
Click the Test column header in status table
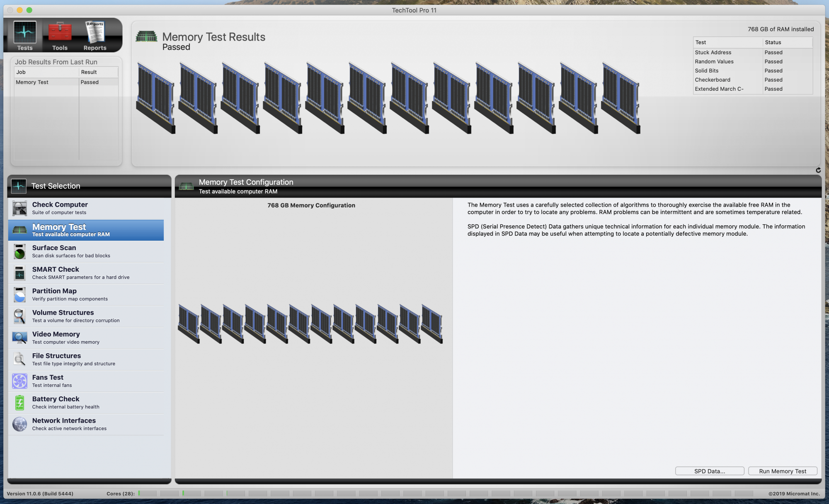(x=728, y=42)
